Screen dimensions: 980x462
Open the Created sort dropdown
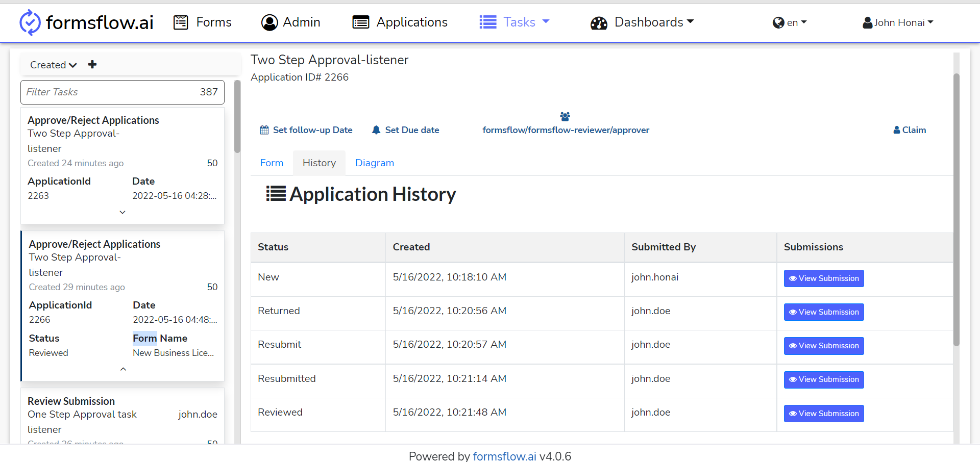[53, 65]
